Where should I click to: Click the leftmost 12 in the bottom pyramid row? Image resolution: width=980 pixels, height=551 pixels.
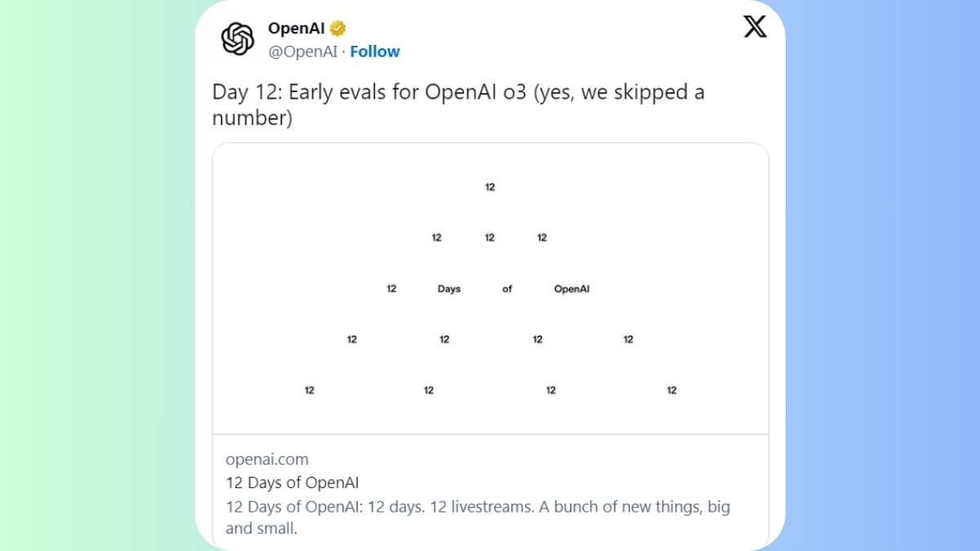tap(310, 390)
